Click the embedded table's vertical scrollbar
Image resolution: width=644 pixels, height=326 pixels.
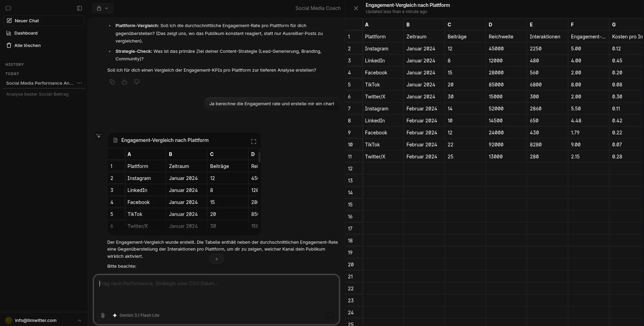coord(259,157)
